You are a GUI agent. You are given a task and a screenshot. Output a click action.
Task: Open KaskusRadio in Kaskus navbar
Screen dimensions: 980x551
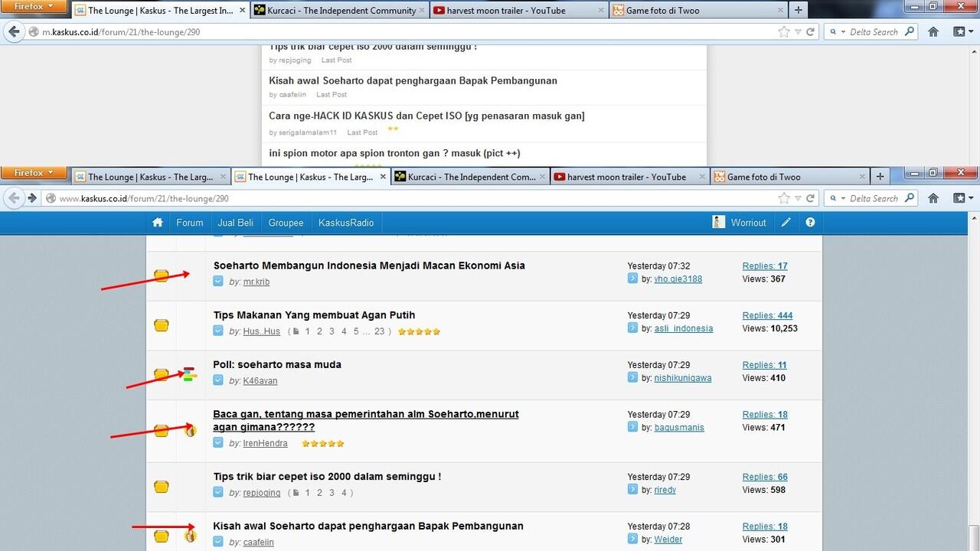coord(346,223)
